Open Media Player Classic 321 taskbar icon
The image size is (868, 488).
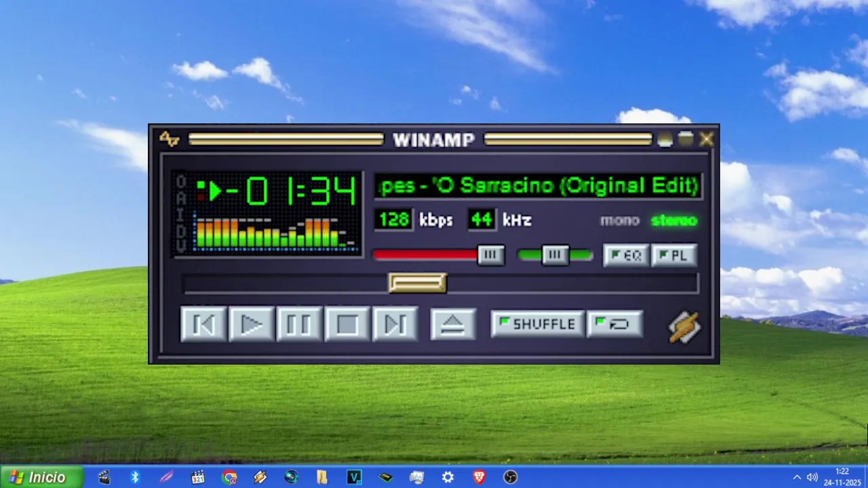pyautogui.click(x=198, y=477)
